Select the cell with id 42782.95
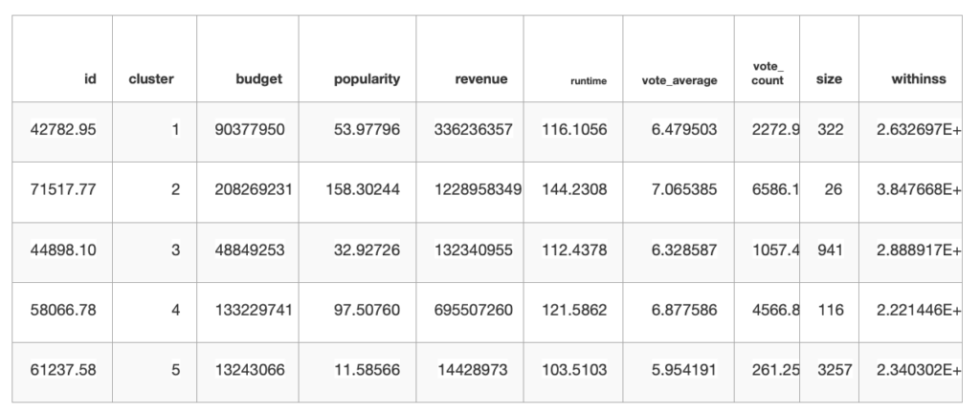This screenshot has width=980, height=413. pos(63,130)
